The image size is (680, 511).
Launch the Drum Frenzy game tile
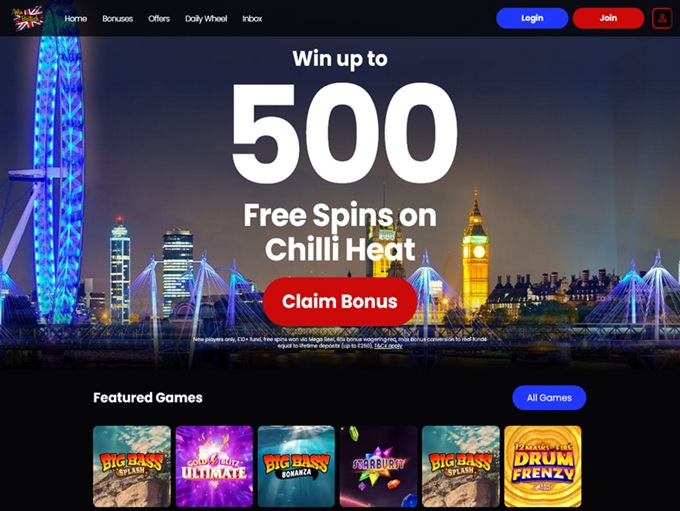tap(543, 466)
